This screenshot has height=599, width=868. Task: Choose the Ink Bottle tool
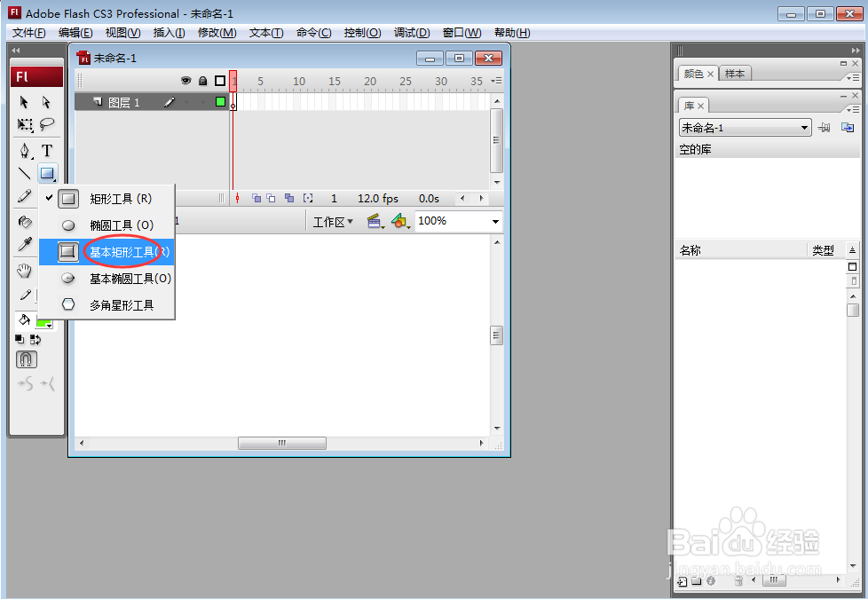click(x=24, y=222)
